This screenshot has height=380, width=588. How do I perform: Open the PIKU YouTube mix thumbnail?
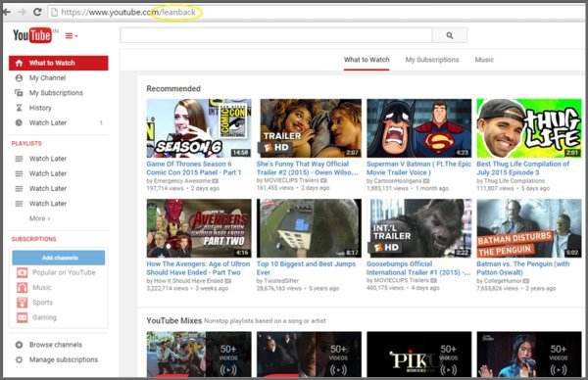[418, 355]
